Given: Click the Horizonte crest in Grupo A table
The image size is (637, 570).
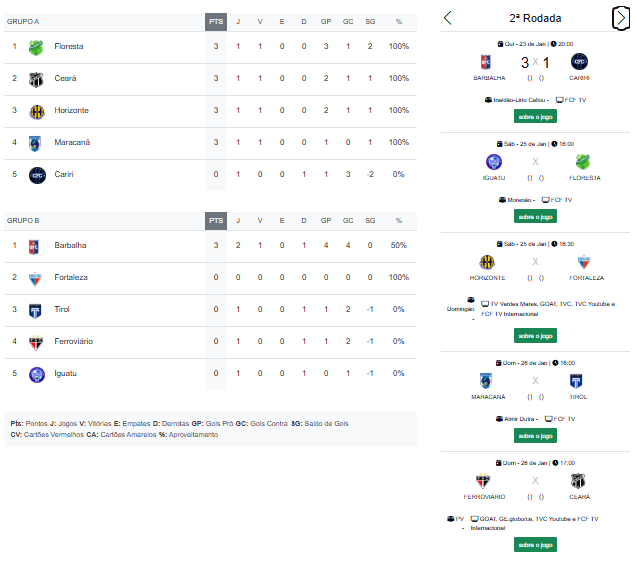Looking at the screenshot, I should 37,112.
